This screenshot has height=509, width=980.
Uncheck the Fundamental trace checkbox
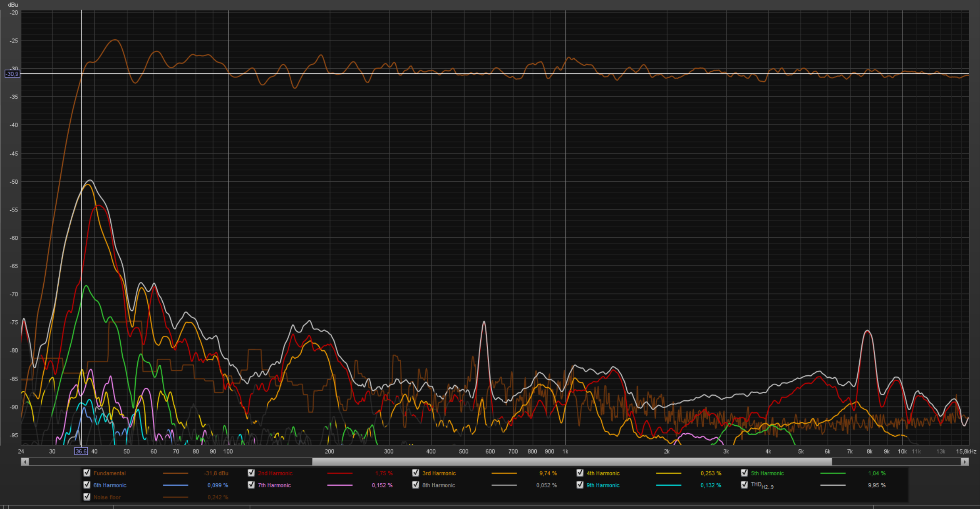coord(87,473)
